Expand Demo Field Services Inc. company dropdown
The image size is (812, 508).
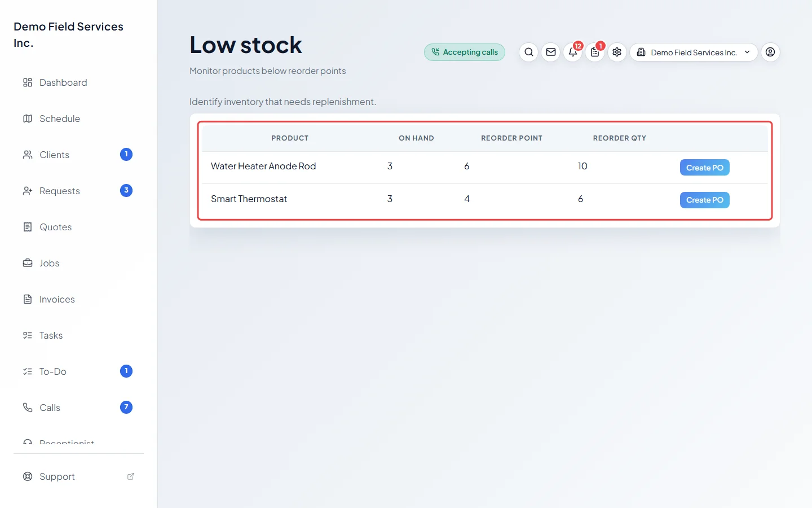click(694, 52)
